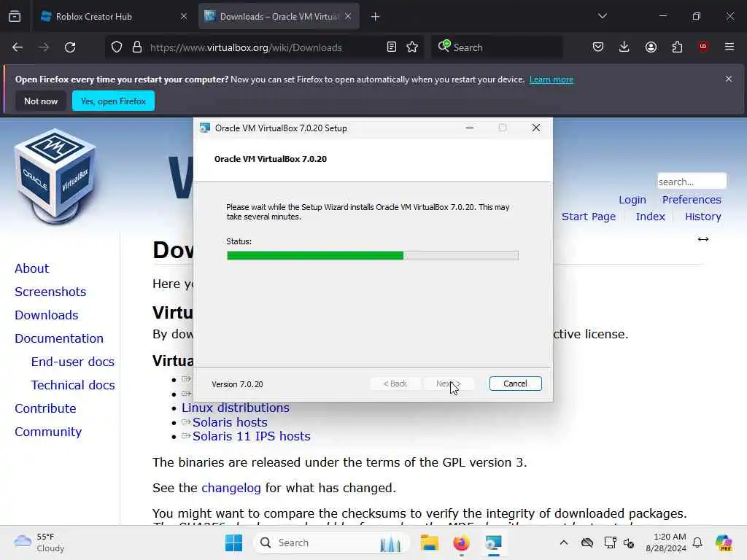This screenshot has width=747, height=560.
Task: Open Firefox View icon in tab strip
Action: [15, 17]
